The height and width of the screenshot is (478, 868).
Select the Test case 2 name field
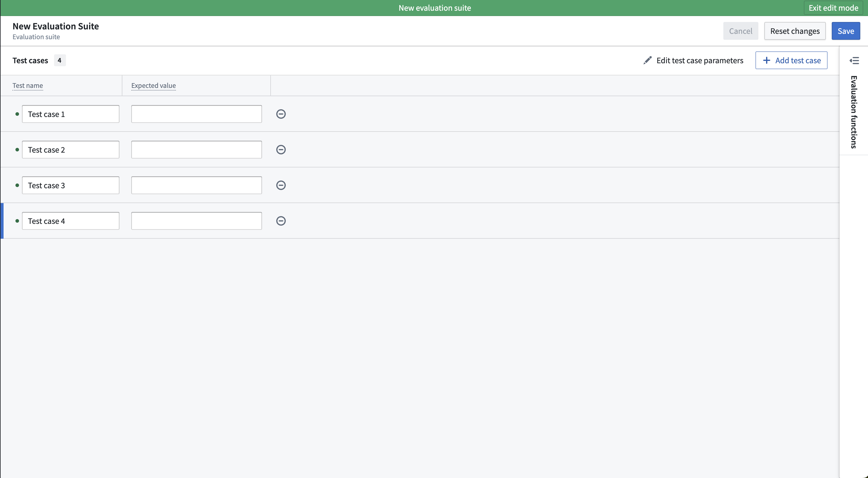(x=70, y=150)
